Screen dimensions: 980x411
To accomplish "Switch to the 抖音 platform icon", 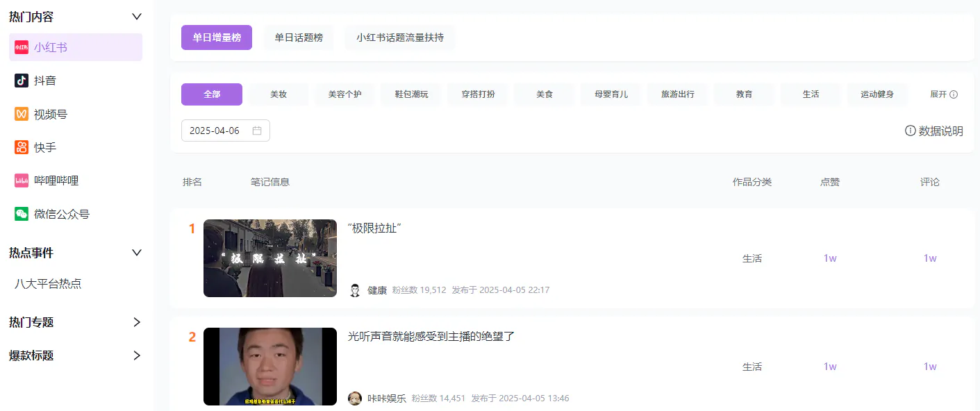I will tap(20, 81).
